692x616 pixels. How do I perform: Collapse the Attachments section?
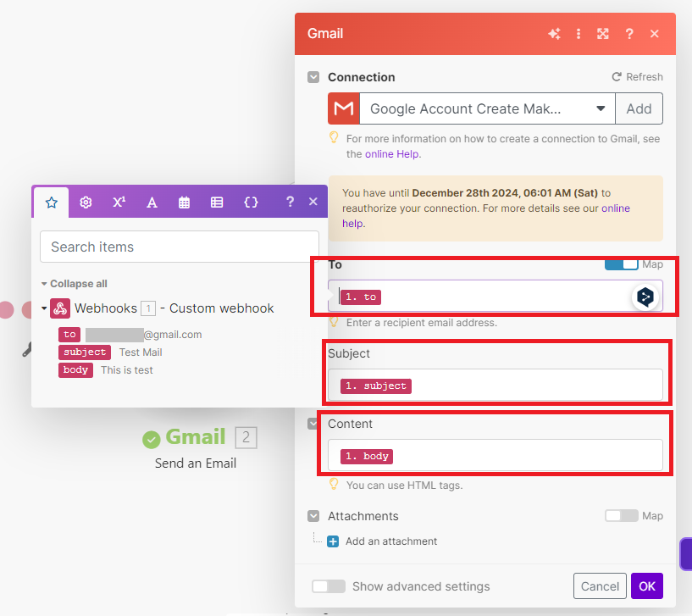(x=313, y=516)
